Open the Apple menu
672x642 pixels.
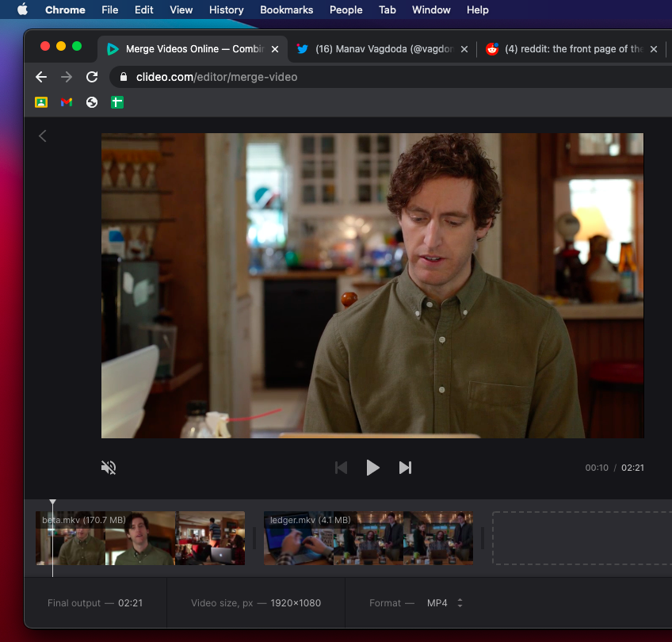pos(22,10)
